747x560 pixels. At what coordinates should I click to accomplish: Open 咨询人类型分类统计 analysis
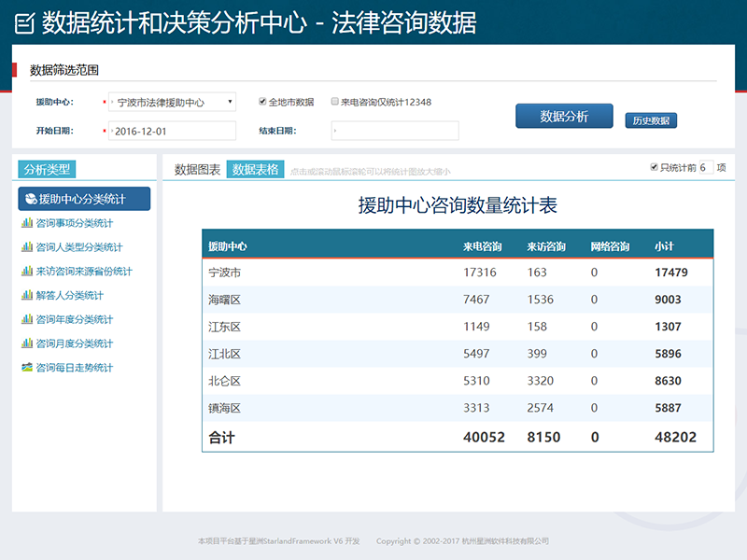79,246
